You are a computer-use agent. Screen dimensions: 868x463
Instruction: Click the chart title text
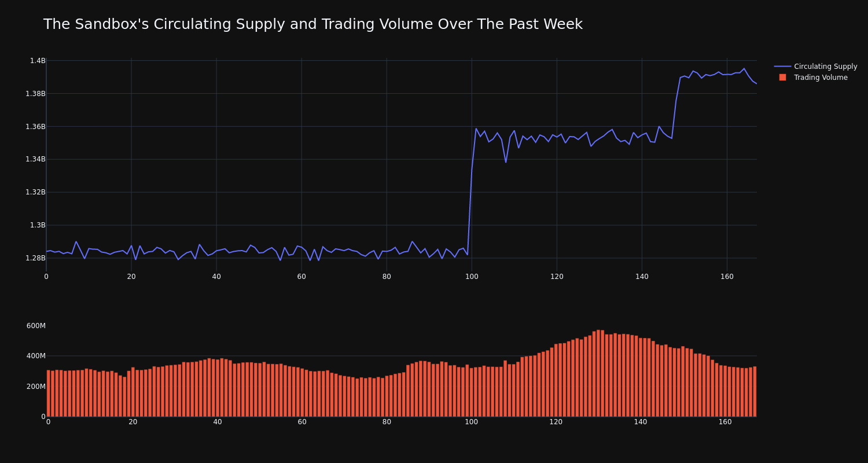[x=312, y=24]
